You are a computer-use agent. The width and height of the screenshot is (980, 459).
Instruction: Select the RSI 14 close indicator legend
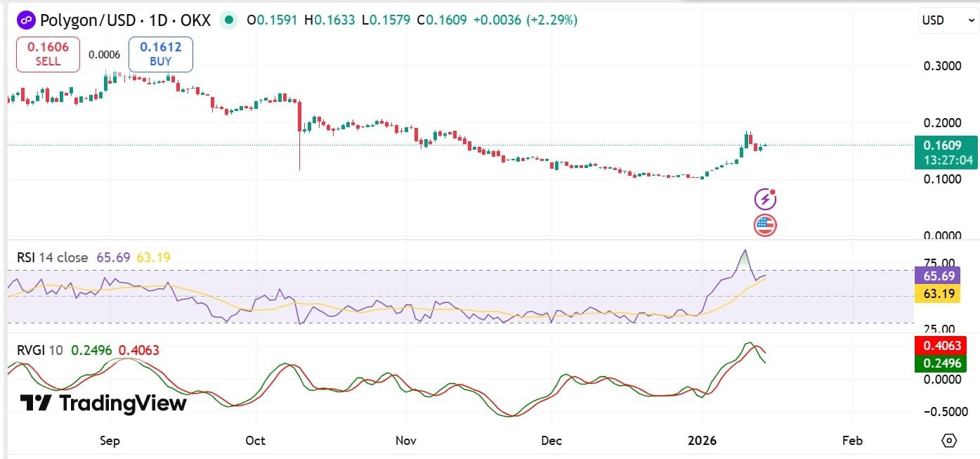pyautogui.click(x=53, y=257)
